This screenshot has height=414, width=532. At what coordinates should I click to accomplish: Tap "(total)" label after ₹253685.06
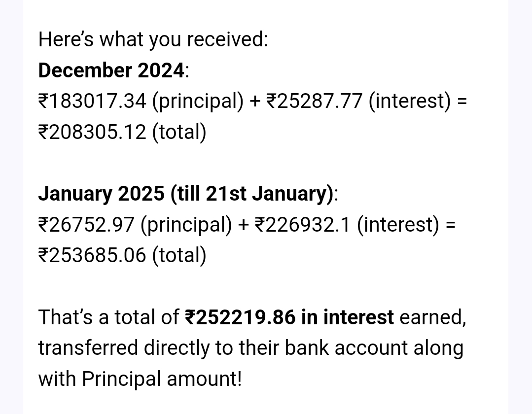(x=179, y=255)
